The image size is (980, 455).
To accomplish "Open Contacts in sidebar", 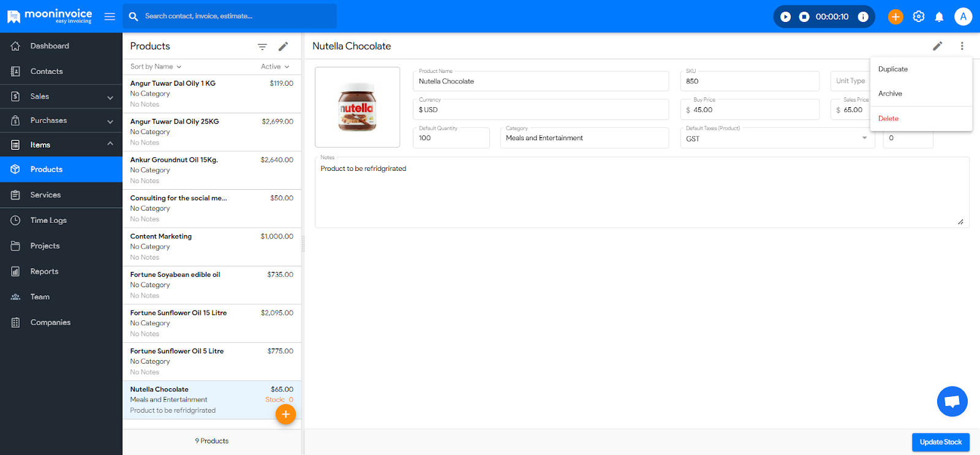I will [x=61, y=72].
